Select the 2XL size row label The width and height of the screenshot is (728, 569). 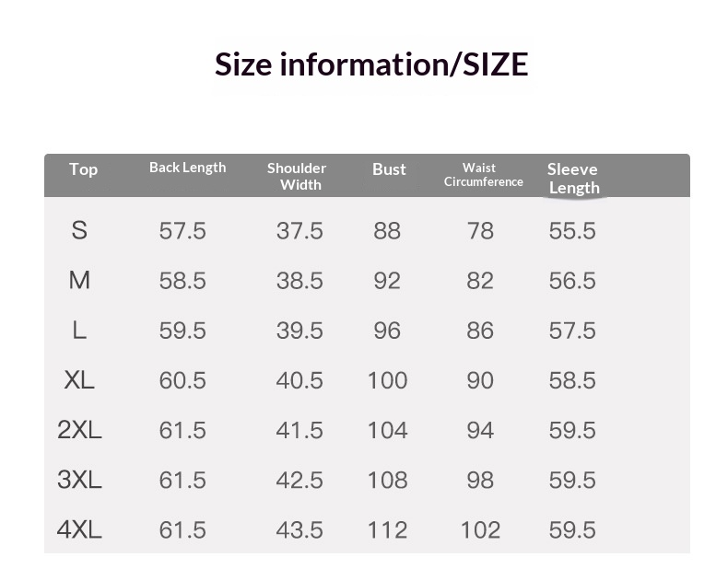[79, 430]
